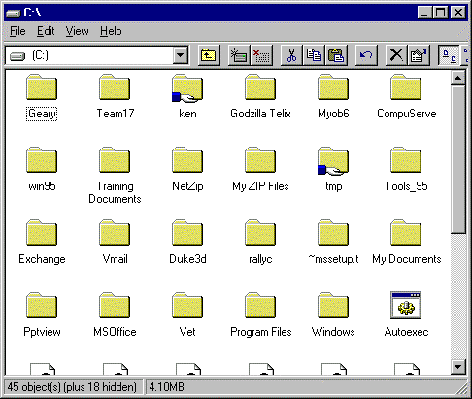This screenshot has width=472, height=399.
Task: Select the ~mssetup.t folder
Action: [x=333, y=242]
